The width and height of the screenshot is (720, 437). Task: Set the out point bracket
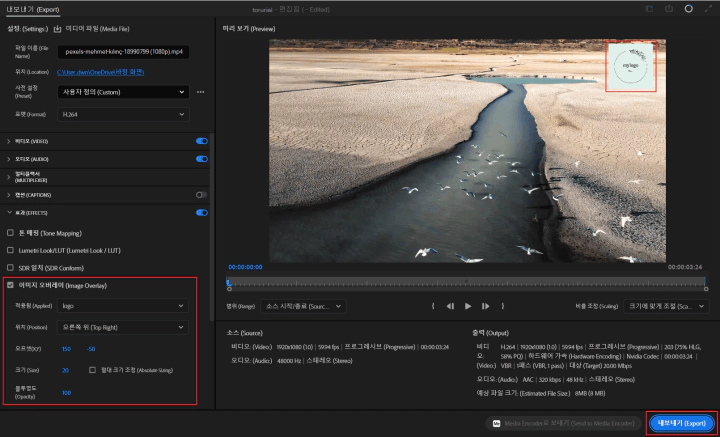(503, 306)
